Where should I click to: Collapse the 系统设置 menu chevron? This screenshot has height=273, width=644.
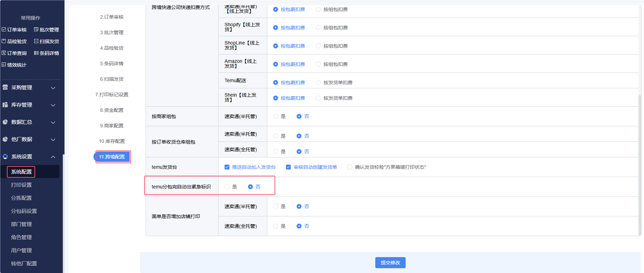[53, 157]
